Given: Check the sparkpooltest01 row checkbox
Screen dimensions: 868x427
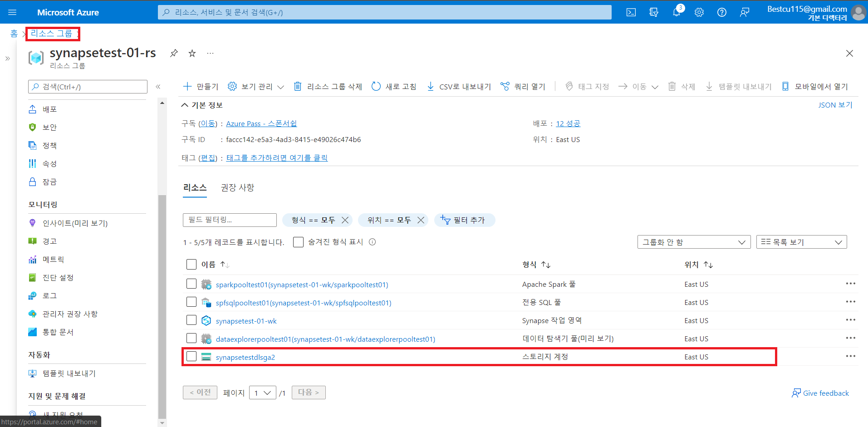Looking at the screenshot, I should click(191, 284).
